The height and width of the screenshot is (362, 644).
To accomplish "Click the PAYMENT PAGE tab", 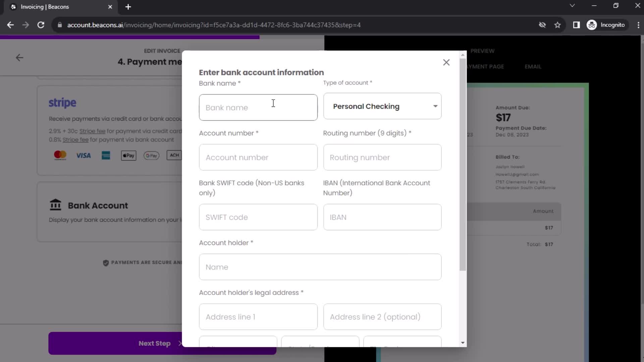I will tap(482, 66).
